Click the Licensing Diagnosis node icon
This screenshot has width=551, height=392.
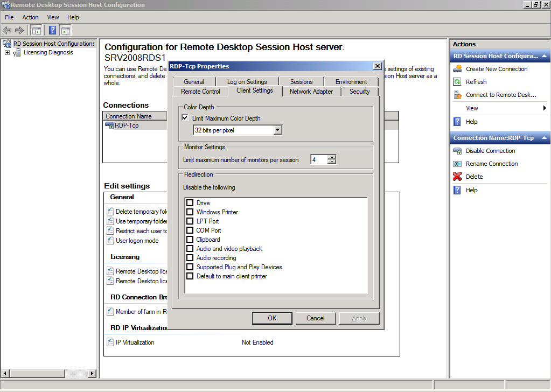pos(17,53)
